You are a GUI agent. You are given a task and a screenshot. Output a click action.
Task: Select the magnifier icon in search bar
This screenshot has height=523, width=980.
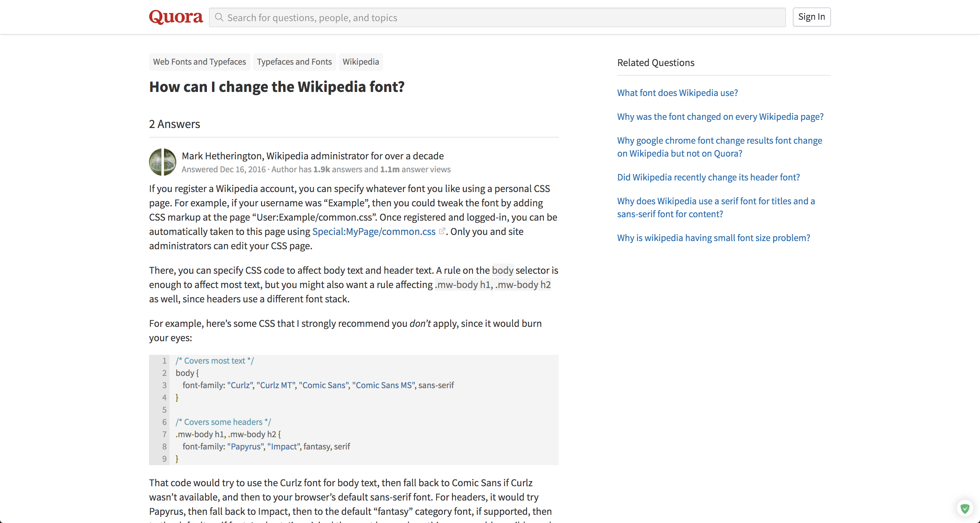(x=219, y=17)
